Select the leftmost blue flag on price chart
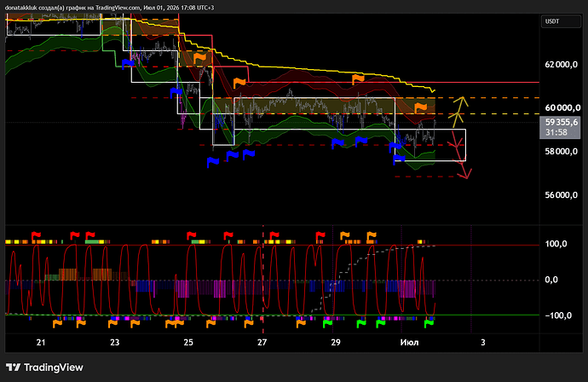This screenshot has width=588, height=382. [x=128, y=64]
